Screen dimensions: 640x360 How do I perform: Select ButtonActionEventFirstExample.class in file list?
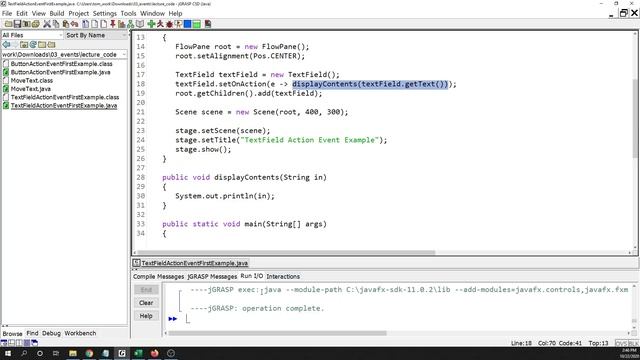point(61,64)
